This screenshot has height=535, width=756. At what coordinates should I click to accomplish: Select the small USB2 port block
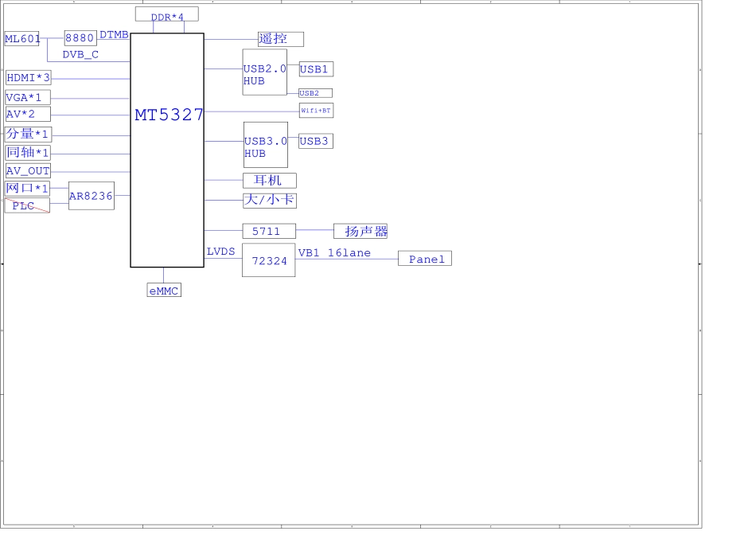[315, 93]
